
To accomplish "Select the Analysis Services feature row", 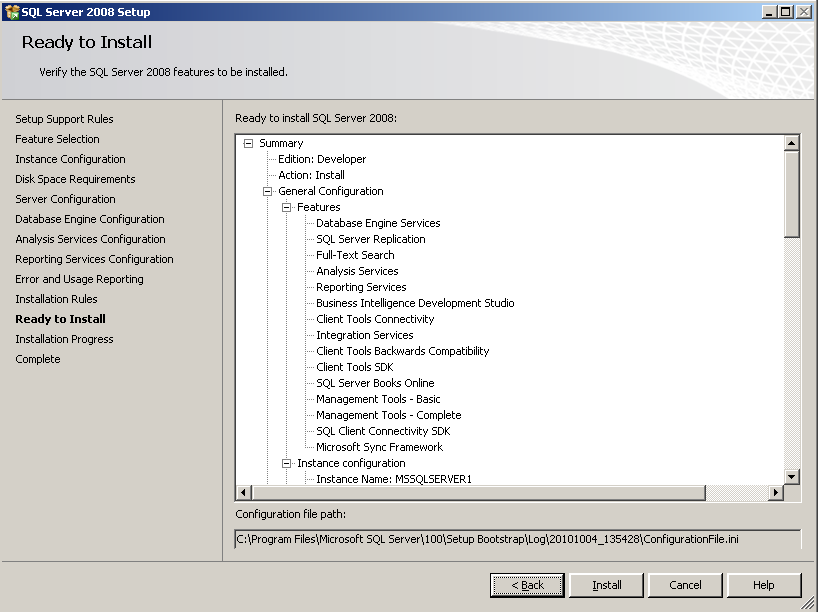I will click(357, 271).
